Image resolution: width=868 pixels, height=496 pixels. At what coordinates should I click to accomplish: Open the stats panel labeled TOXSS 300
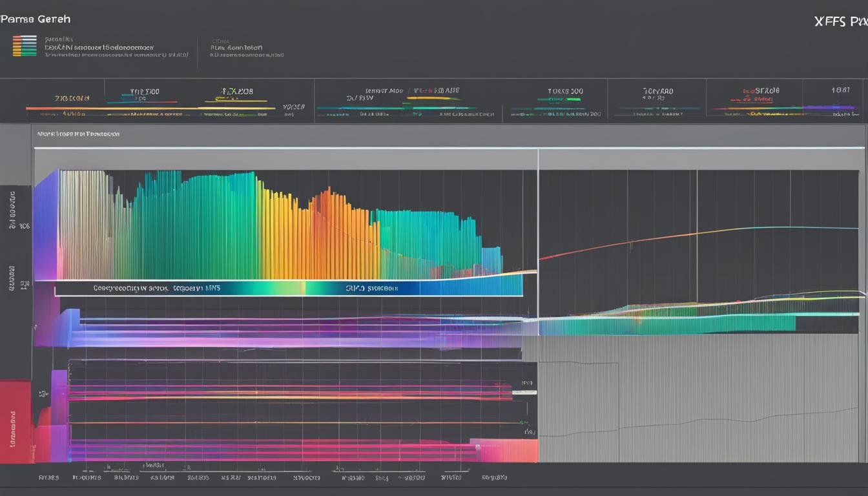564,92
